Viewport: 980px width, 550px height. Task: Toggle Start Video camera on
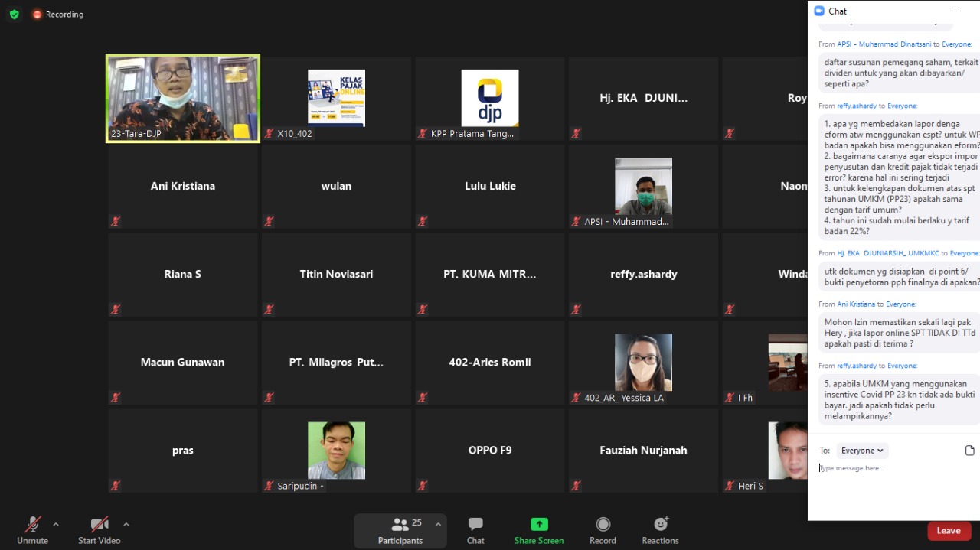[100, 530]
